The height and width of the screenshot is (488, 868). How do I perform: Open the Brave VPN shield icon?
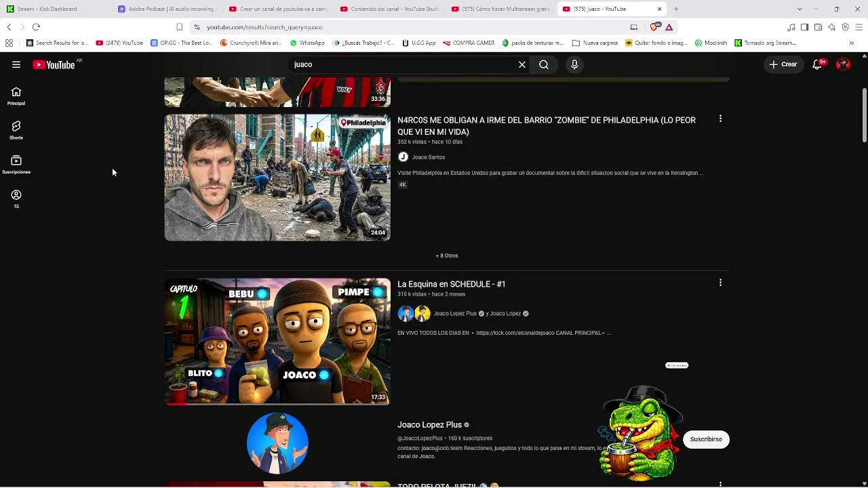(x=846, y=27)
